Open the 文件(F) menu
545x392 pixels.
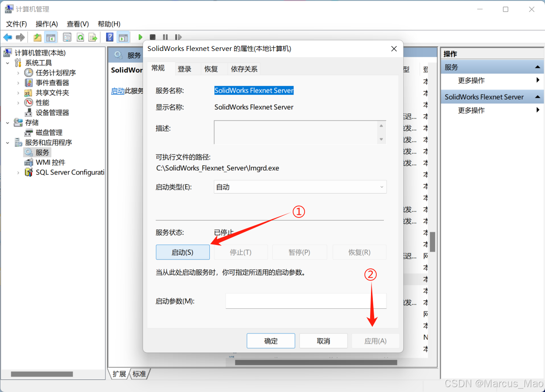click(x=16, y=24)
